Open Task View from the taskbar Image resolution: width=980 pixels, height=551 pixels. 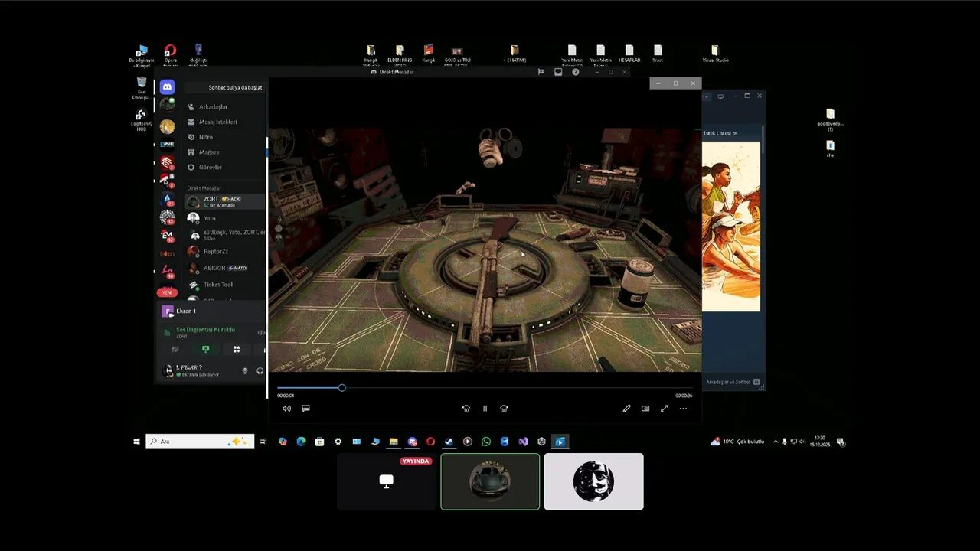(263, 442)
